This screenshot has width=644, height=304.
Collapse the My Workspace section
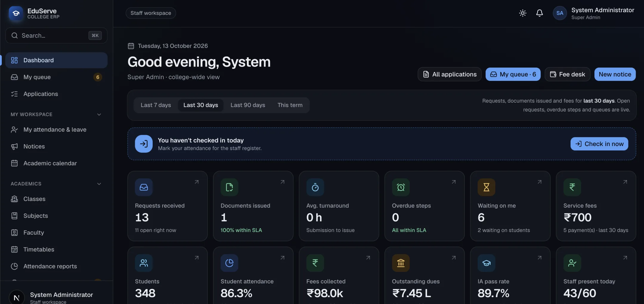99,114
